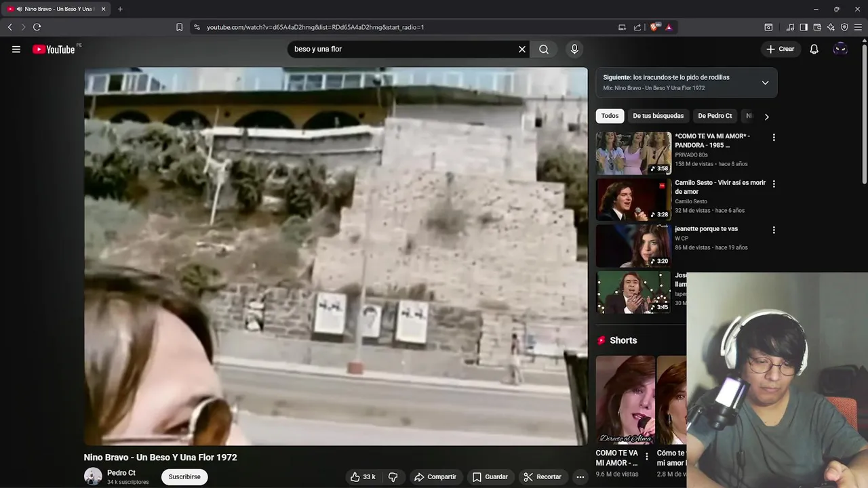Image resolution: width=868 pixels, height=488 pixels.
Task: Open the browser main menu
Action: [x=858, y=27]
